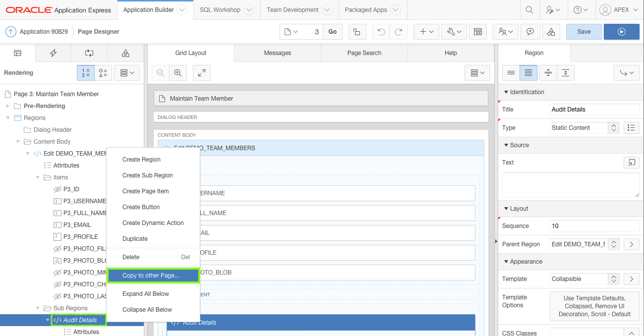
Task: Switch to the Page Search tab
Action: click(x=364, y=53)
